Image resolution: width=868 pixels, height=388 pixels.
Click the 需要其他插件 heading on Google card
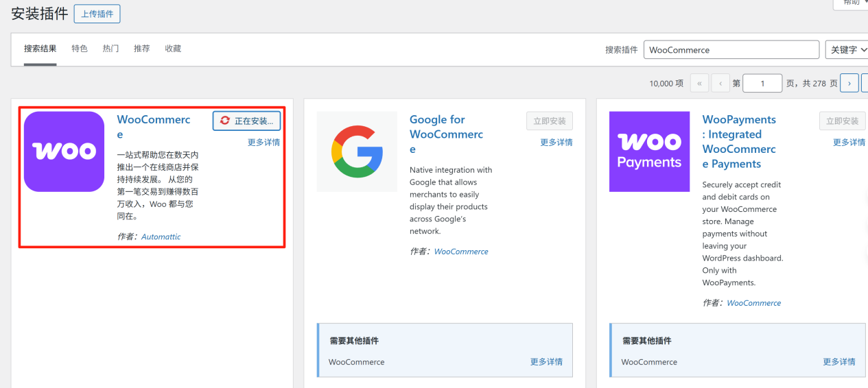[x=354, y=341]
